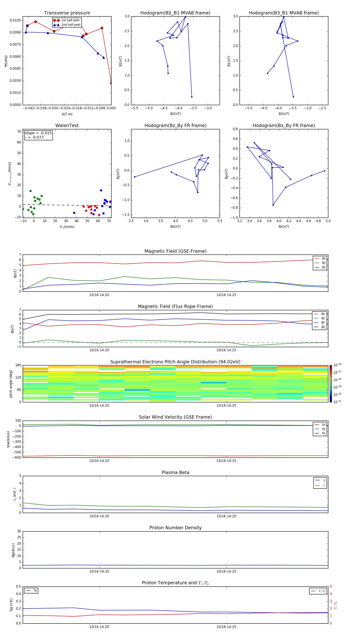Click the Suprathermal Electrons Pitch Angle Distribution title
Screen dimensions: 351x644
pos(175,362)
